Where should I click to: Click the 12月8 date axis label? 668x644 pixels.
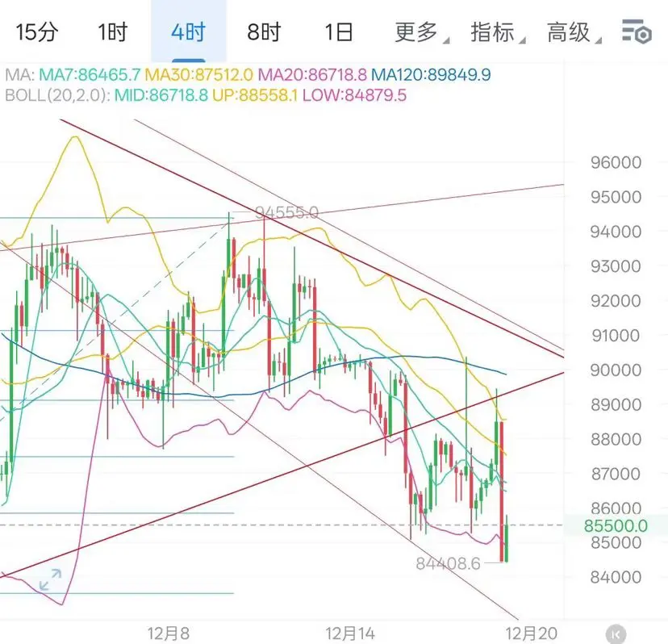(169, 634)
